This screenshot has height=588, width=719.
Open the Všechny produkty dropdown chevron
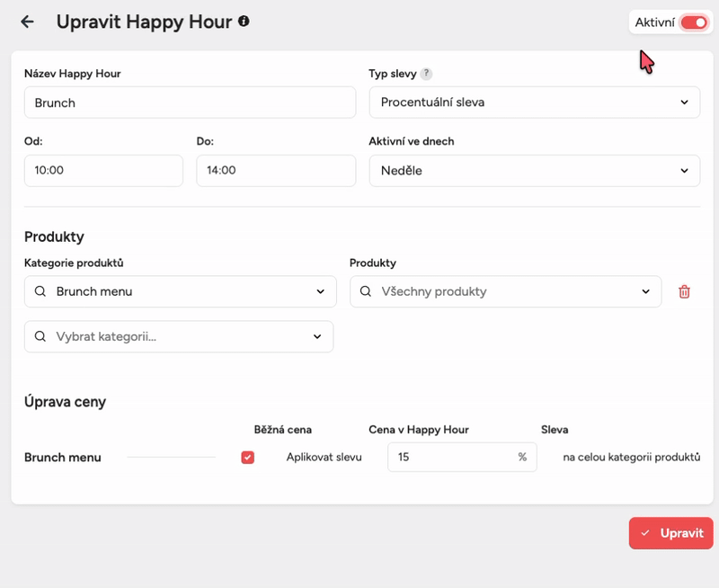tap(645, 291)
